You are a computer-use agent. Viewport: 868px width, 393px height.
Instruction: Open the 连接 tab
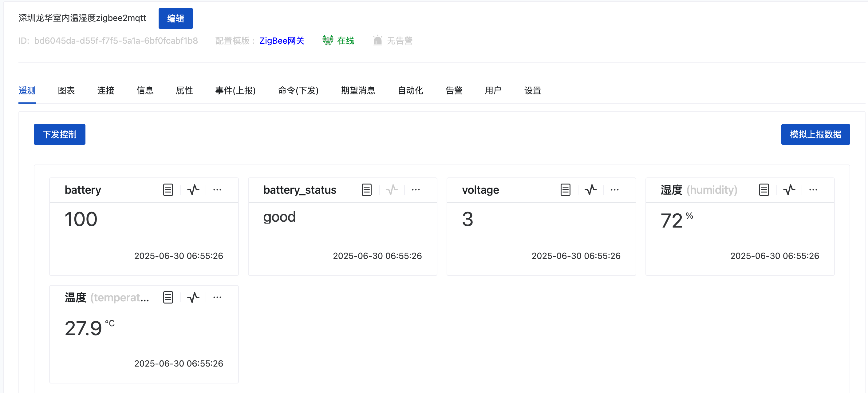click(106, 90)
